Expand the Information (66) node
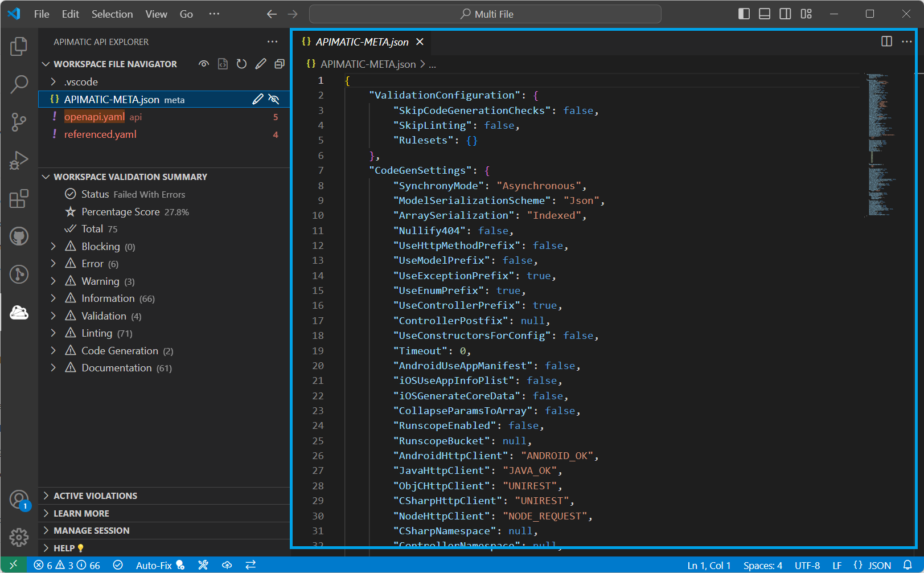This screenshot has height=573, width=924. coord(53,298)
